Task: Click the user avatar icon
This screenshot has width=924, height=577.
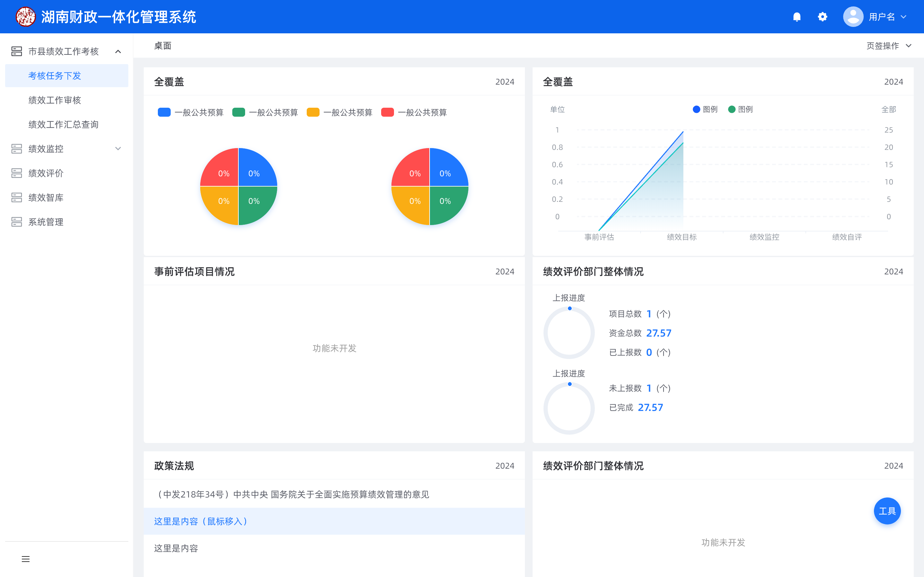Action: (x=853, y=17)
